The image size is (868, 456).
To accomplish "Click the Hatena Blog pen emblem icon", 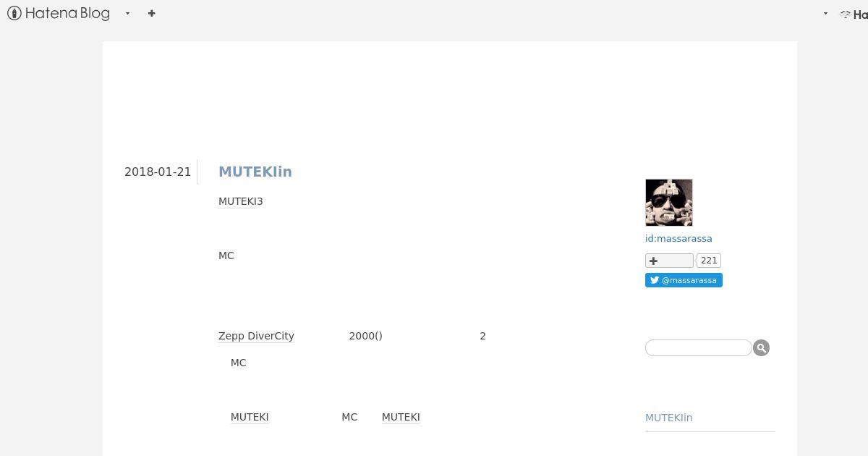I will click(x=14, y=13).
